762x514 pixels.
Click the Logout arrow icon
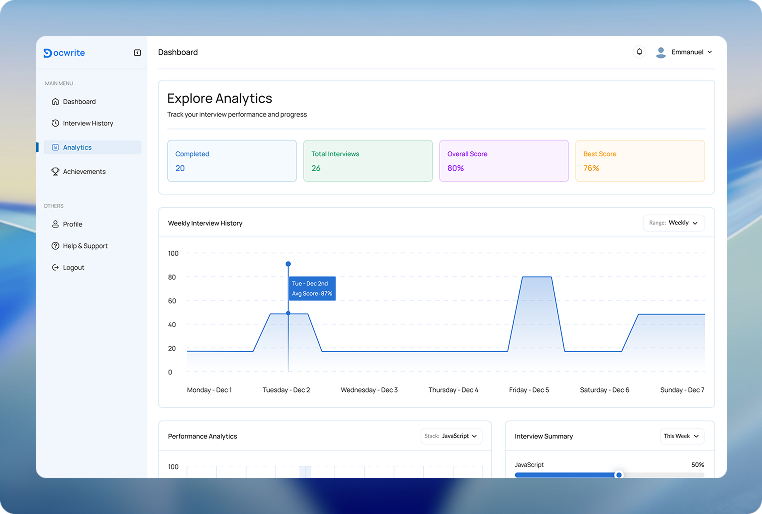click(55, 268)
